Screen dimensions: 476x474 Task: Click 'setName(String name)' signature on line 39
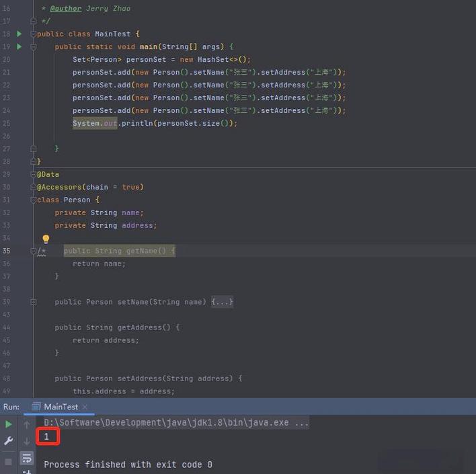click(x=162, y=302)
